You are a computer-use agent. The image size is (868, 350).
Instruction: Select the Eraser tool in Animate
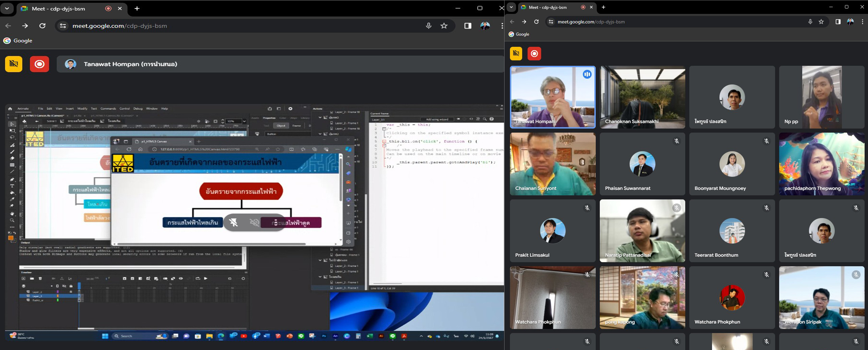12,158
